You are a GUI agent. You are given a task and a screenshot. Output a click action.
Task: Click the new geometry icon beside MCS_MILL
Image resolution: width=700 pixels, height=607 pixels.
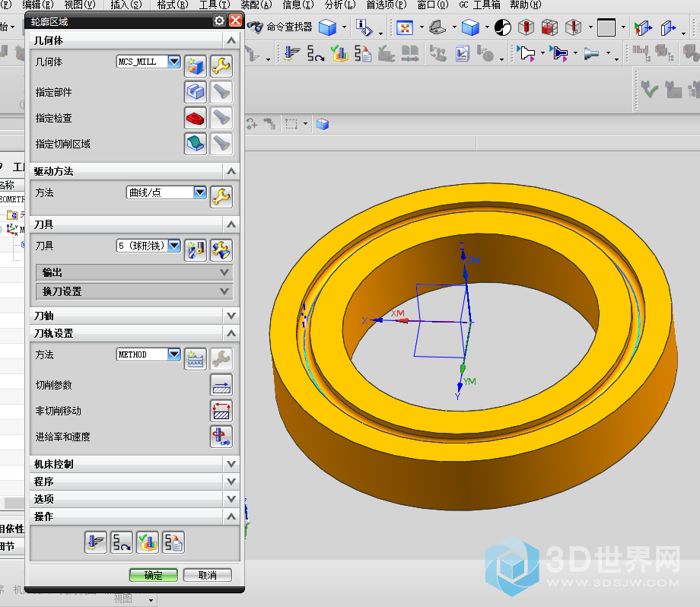pyautogui.click(x=196, y=66)
